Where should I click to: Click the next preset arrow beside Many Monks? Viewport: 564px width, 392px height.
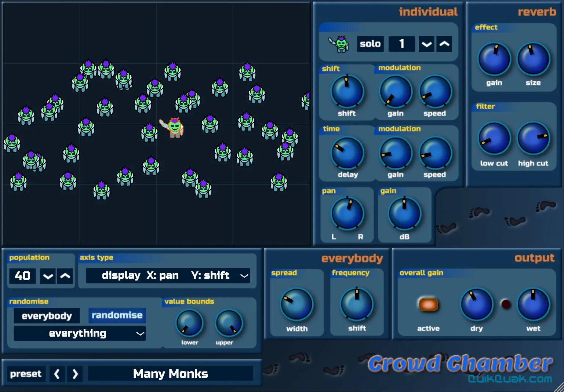click(75, 374)
